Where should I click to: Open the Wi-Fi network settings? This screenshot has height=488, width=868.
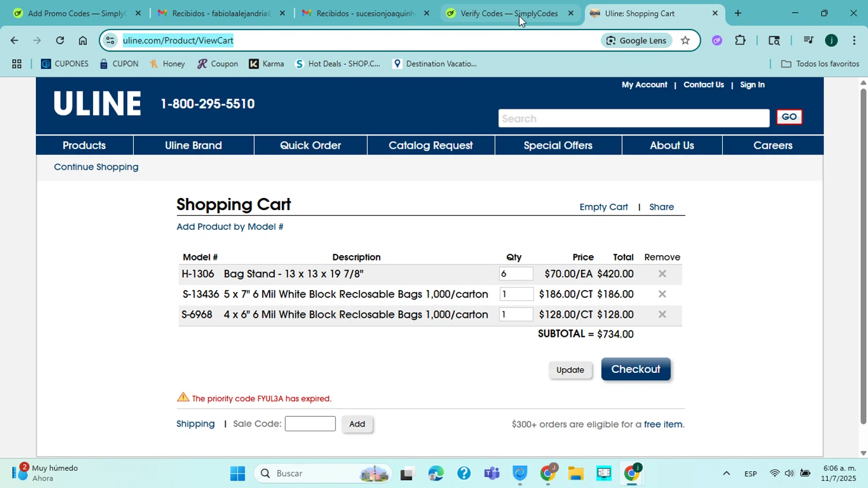coord(774,474)
